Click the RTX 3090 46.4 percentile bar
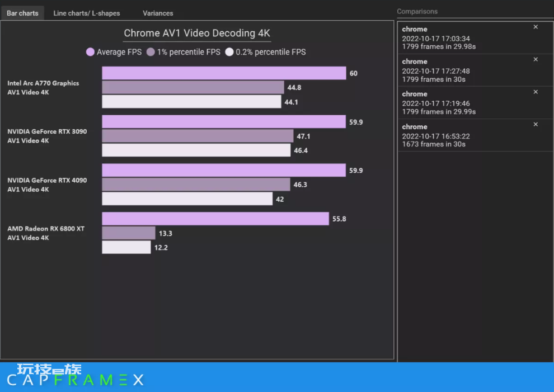 tap(196, 150)
